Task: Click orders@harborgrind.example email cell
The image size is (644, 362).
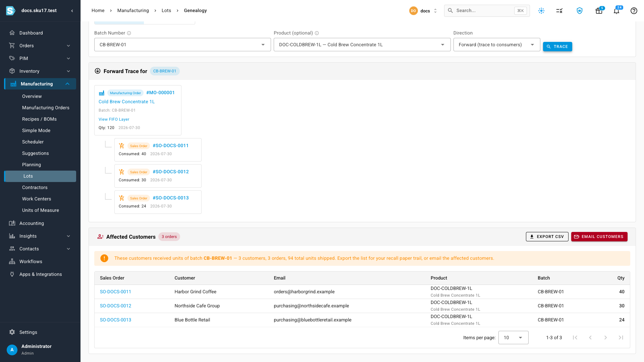Action: (304, 292)
